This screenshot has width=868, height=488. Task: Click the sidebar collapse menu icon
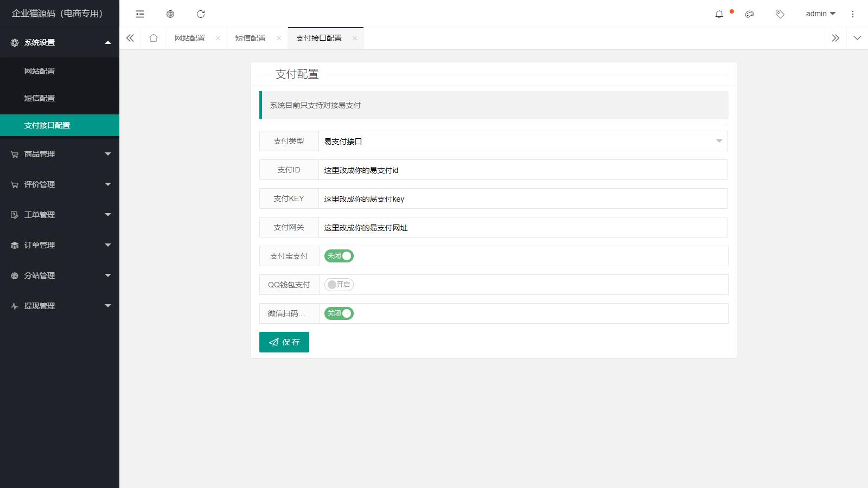tap(140, 14)
